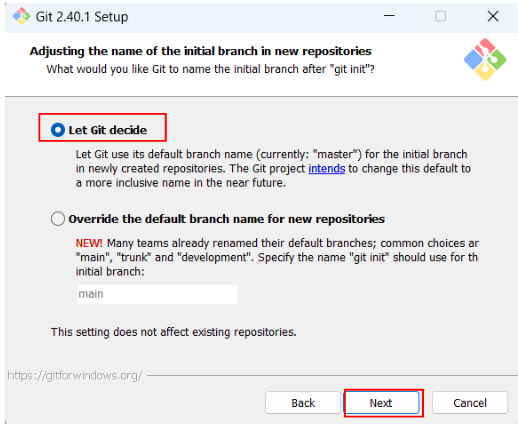The image size is (518, 424).
Task: Select the Let Git decide radio button
Action: (58, 130)
